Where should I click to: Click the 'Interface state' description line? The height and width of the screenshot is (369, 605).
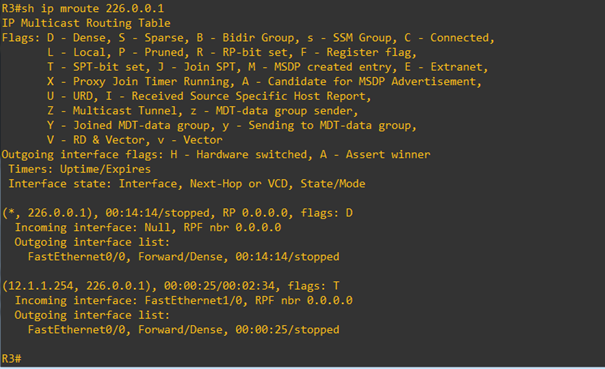point(187,184)
